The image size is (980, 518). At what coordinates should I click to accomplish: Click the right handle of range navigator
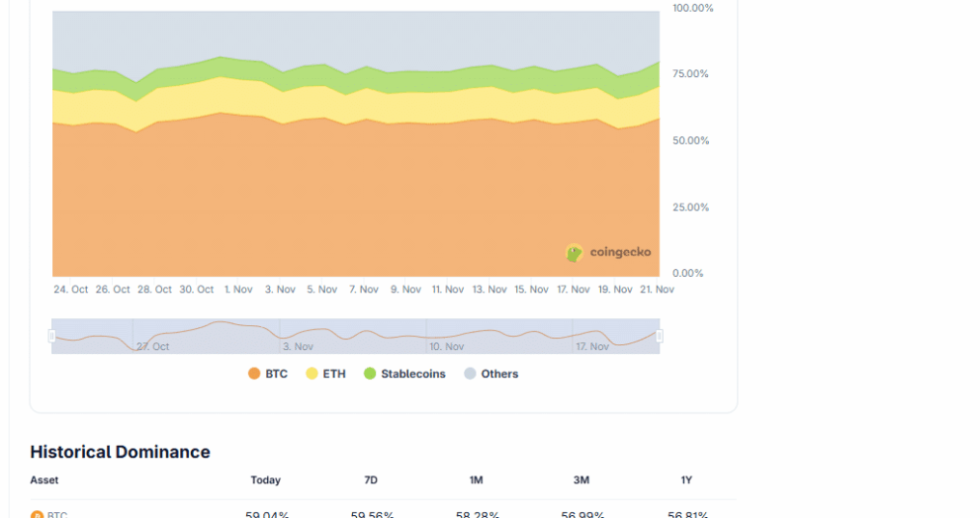click(x=660, y=336)
